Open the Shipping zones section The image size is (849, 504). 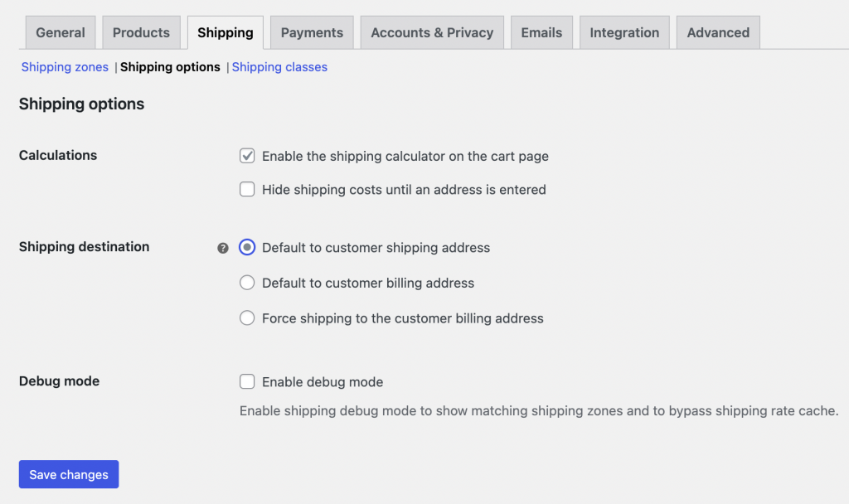pyautogui.click(x=64, y=67)
